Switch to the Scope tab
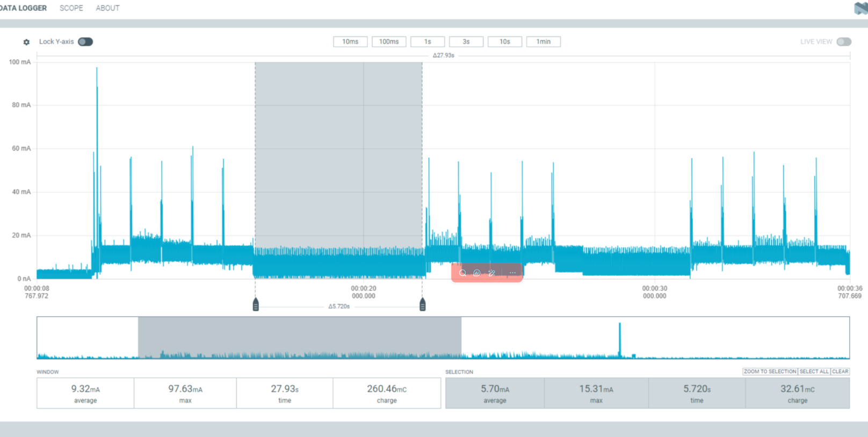 71,8
